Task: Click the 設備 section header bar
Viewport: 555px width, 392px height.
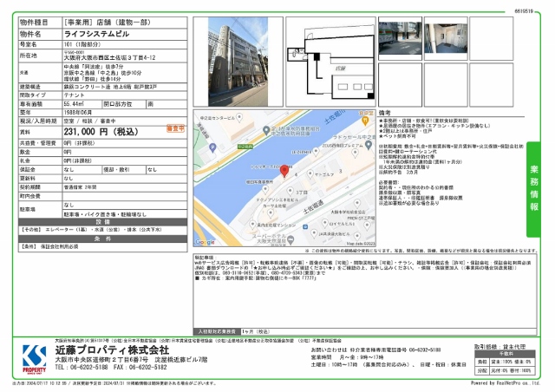Action: [x=102, y=222]
